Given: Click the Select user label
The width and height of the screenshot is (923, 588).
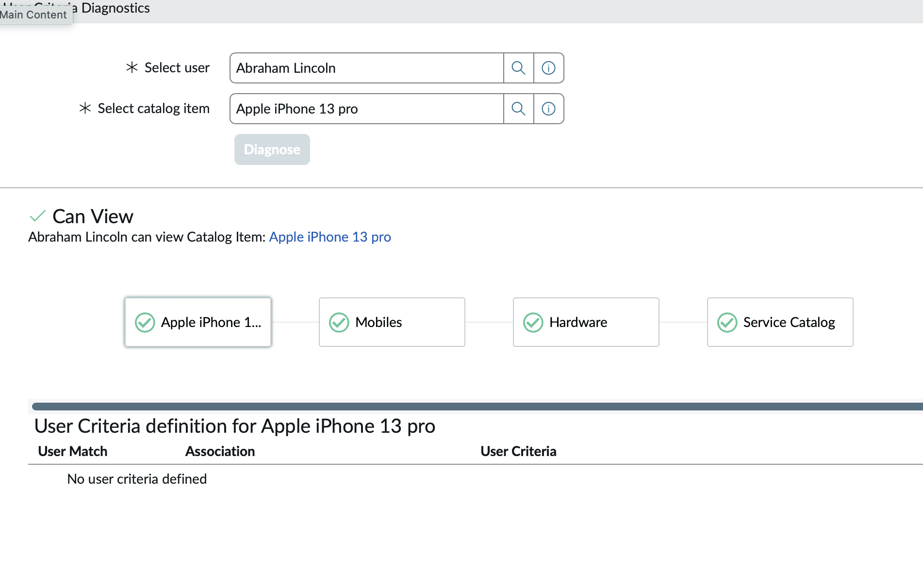Looking at the screenshot, I should click(x=177, y=68).
